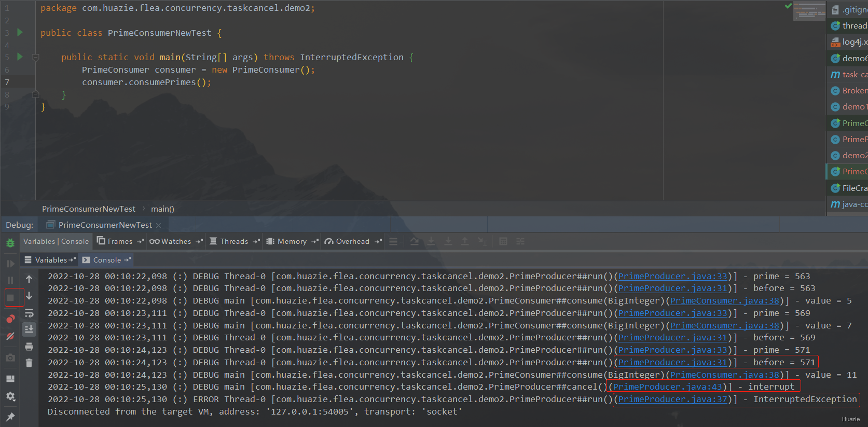This screenshot has height=427, width=868.
Task: Collapse the main method using its fold marker
Action: coord(36,57)
